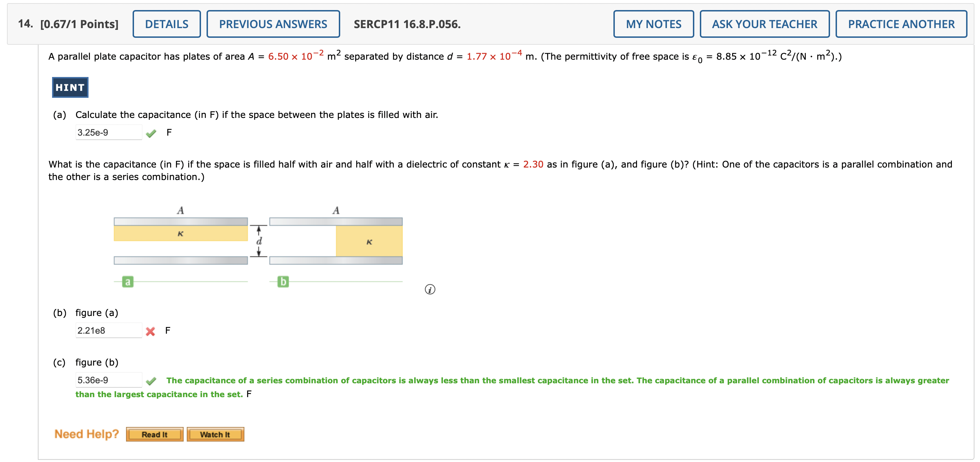Open the Watch It video
Image resolution: width=980 pixels, height=462 pixels.
215,434
